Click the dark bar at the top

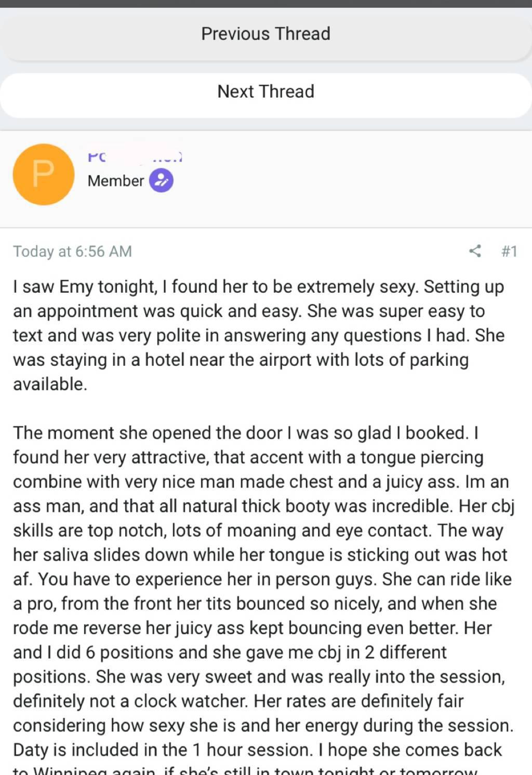coord(265,3)
